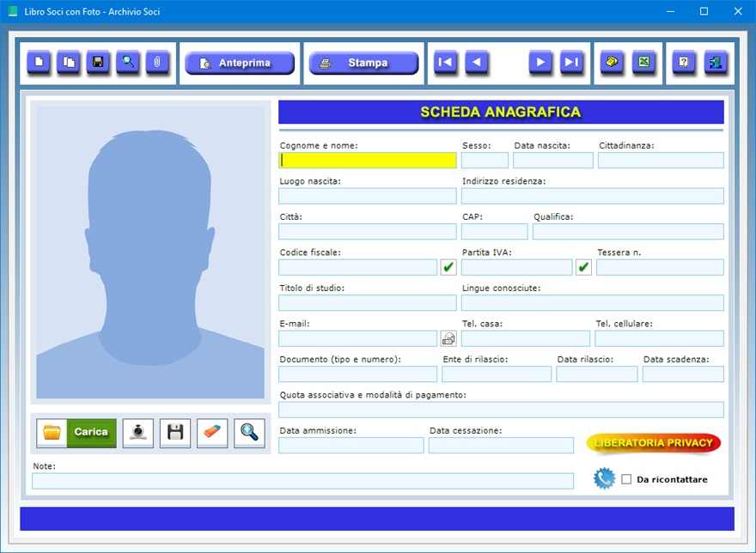Open the Liberatoria Privacy button
756x553 pixels.
click(654, 443)
